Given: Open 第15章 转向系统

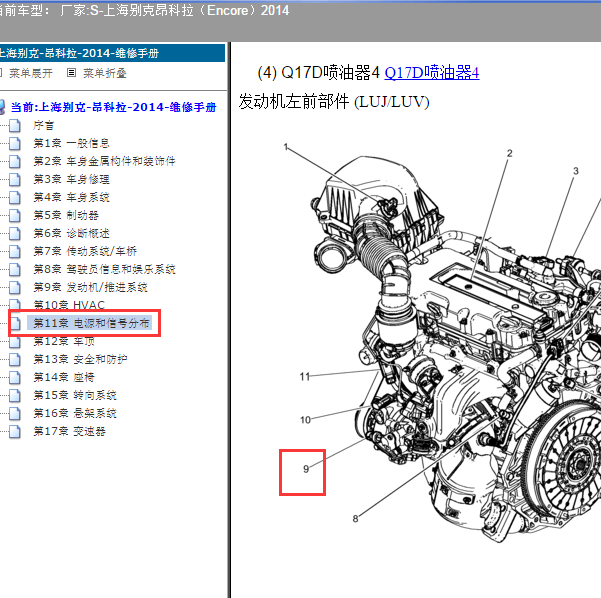Looking at the screenshot, I should (x=75, y=395).
